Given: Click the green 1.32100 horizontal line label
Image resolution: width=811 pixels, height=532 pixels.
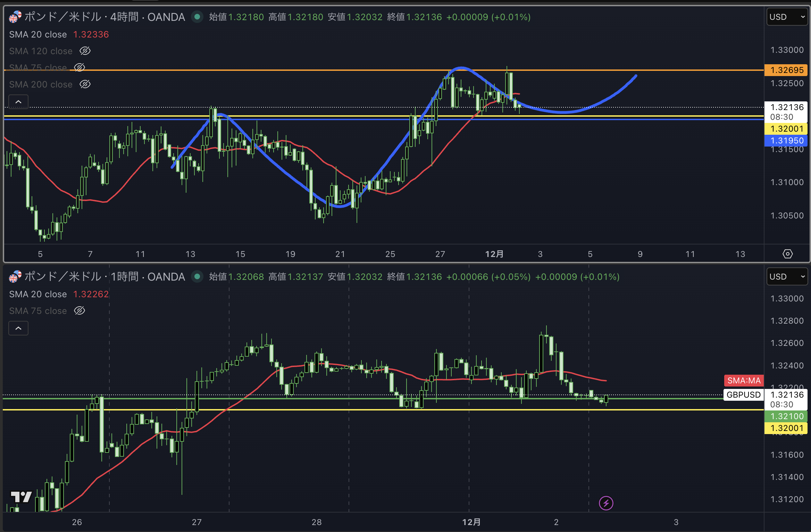Looking at the screenshot, I should (786, 416).
